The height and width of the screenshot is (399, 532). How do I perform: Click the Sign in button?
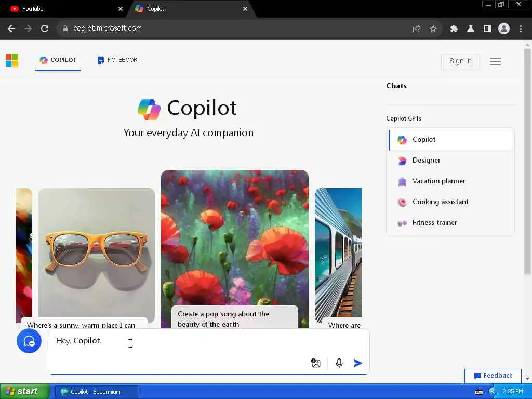[x=460, y=61]
